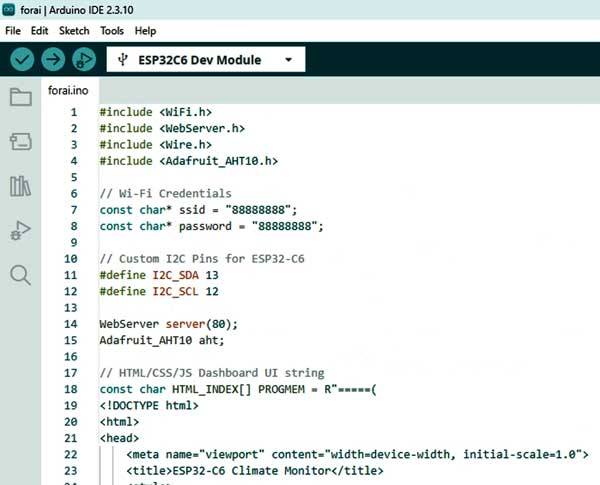Screen dimensions: 600x485
Task: Click line number 18 in the gutter
Action: click(71, 389)
